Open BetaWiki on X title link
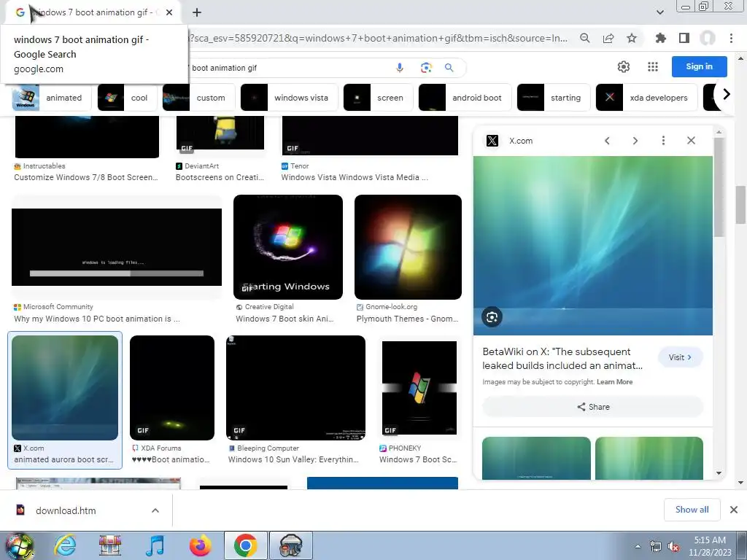Viewport: 747px width, 560px height. click(x=562, y=359)
